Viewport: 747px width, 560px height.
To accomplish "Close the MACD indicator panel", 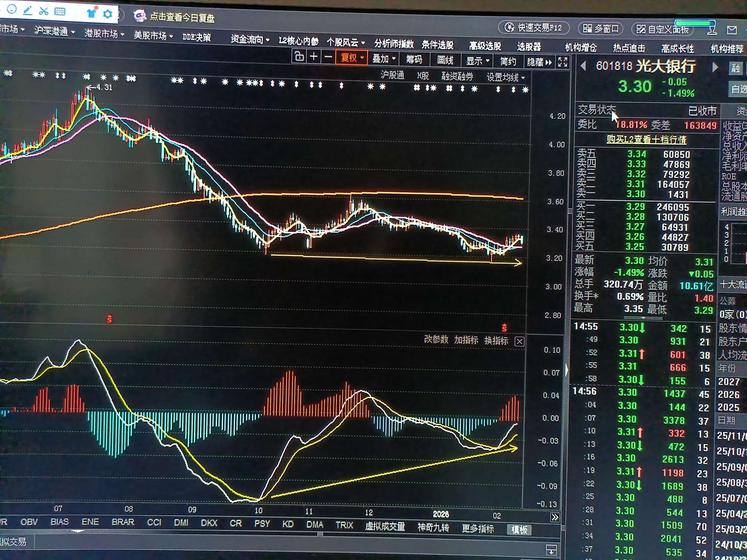I will pyautogui.click(x=519, y=341).
